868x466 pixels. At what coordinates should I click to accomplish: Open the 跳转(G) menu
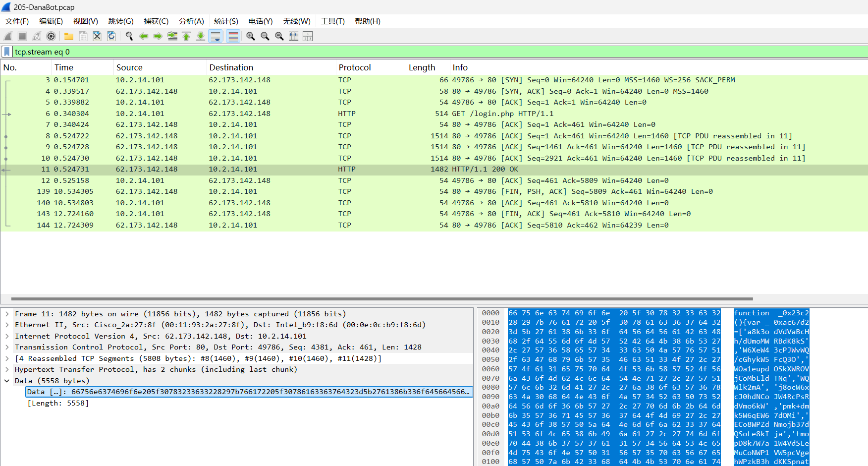(x=121, y=21)
